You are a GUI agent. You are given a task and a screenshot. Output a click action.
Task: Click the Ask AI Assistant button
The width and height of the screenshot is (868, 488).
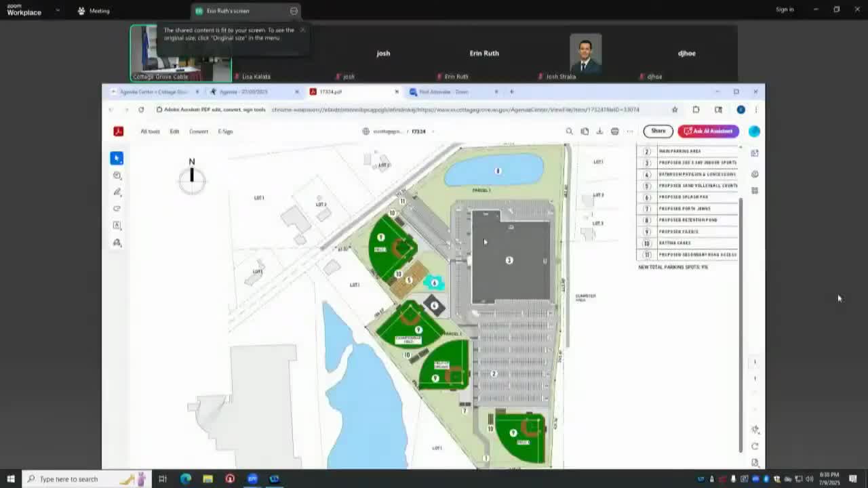708,131
